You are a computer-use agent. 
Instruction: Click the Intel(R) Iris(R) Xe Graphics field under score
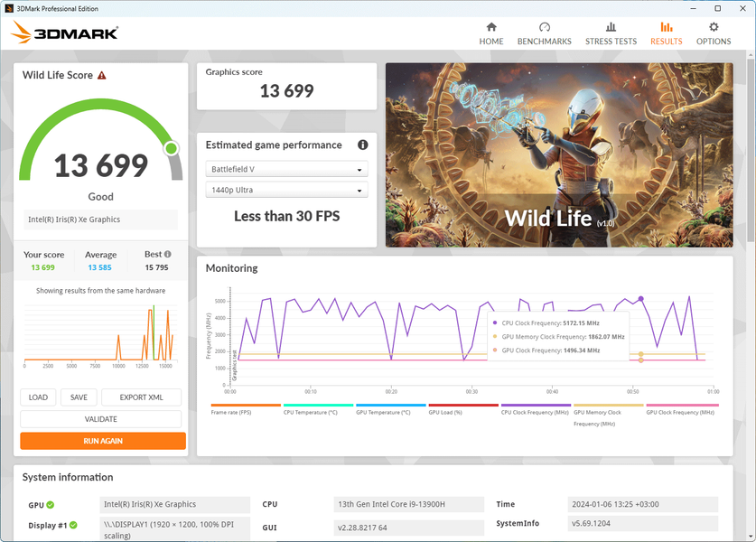click(x=100, y=220)
